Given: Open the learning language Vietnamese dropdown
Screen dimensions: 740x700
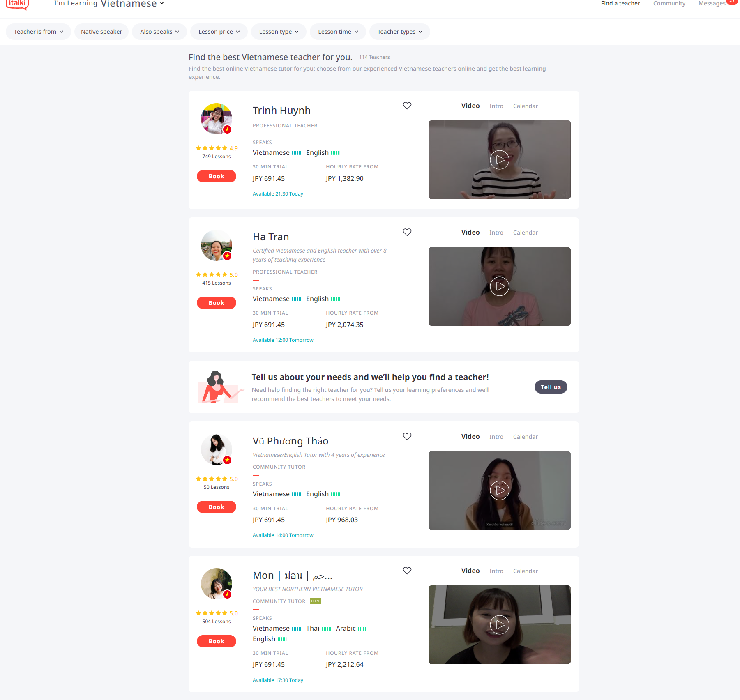Looking at the screenshot, I should 133,4.
